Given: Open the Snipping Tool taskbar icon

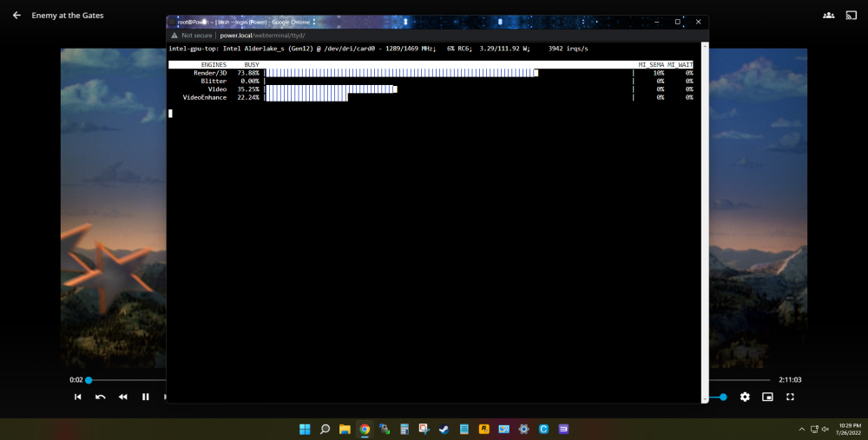Looking at the screenshot, I should coord(424,429).
